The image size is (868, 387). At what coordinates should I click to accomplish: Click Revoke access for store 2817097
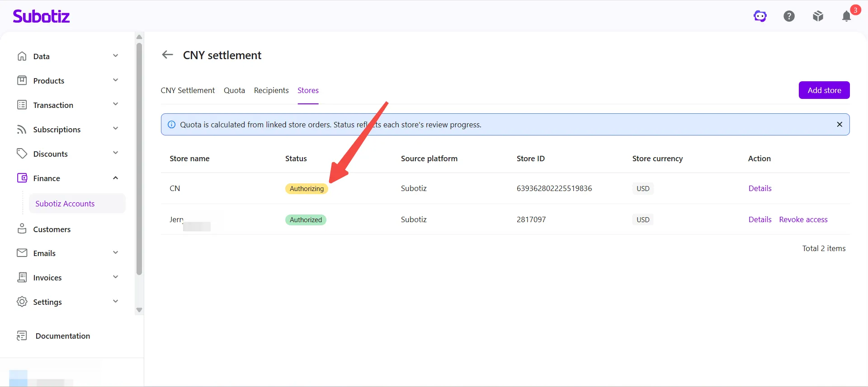(803, 219)
